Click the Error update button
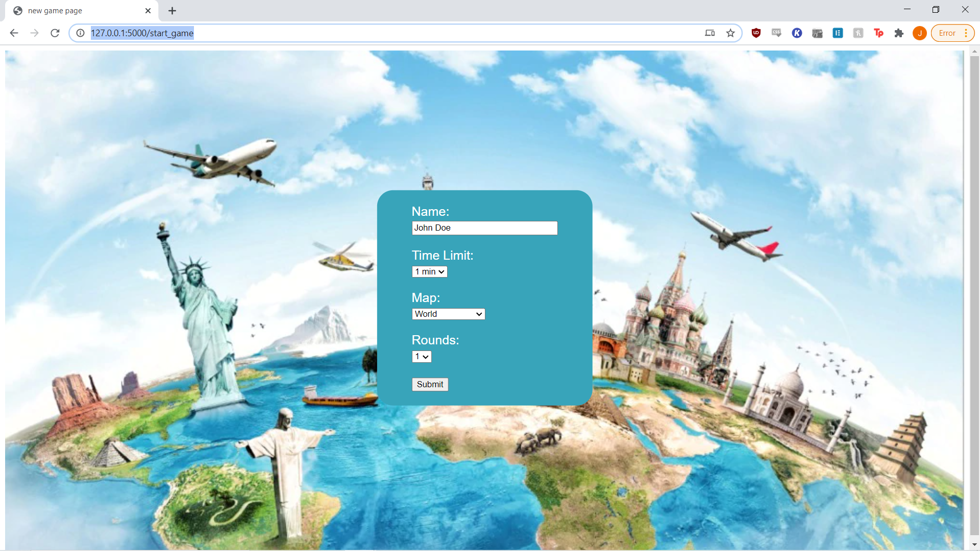This screenshot has height=551, width=980. (952, 33)
